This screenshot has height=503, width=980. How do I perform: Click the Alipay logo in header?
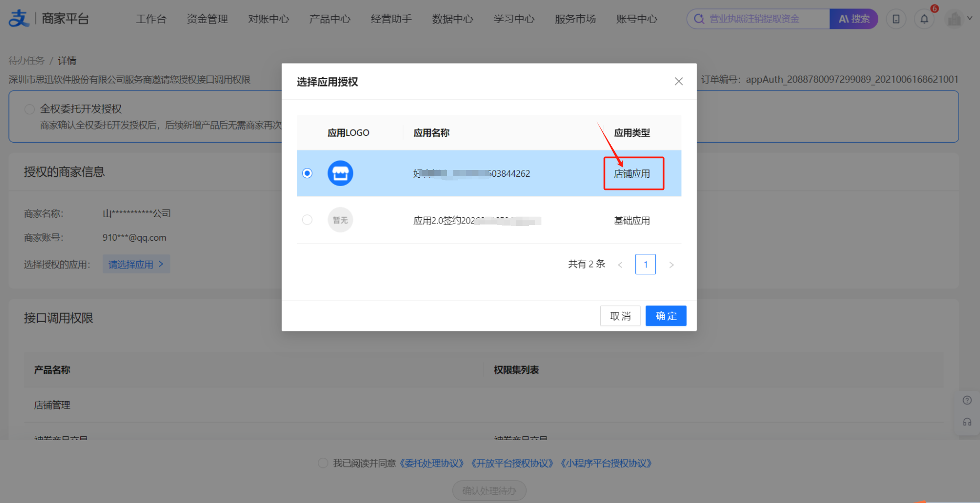19,18
